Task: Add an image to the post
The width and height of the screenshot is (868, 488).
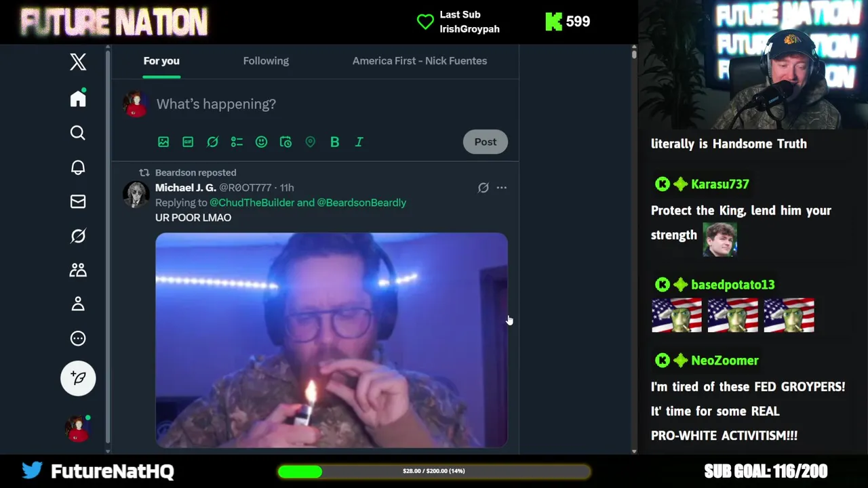Action: click(163, 142)
